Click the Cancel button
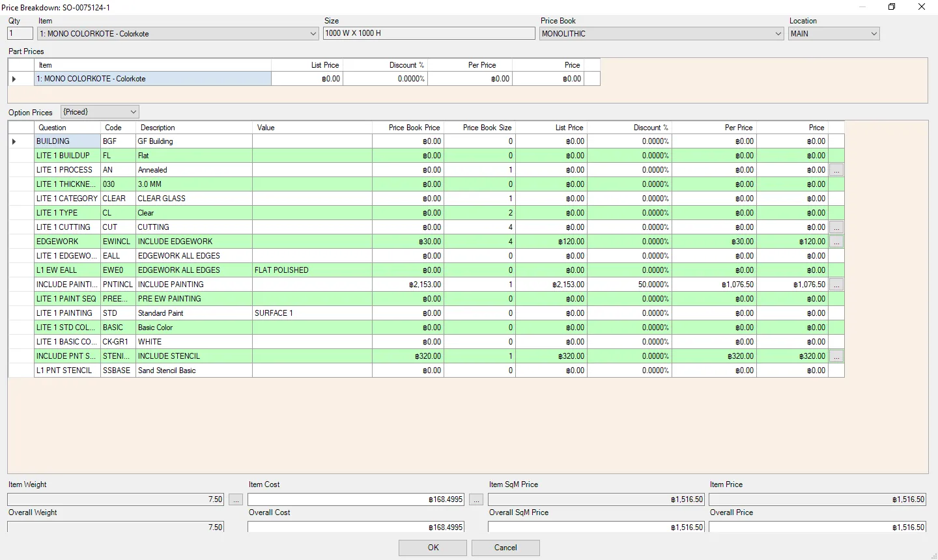Image resolution: width=938 pixels, height=560 pixels. pos(505,548)
